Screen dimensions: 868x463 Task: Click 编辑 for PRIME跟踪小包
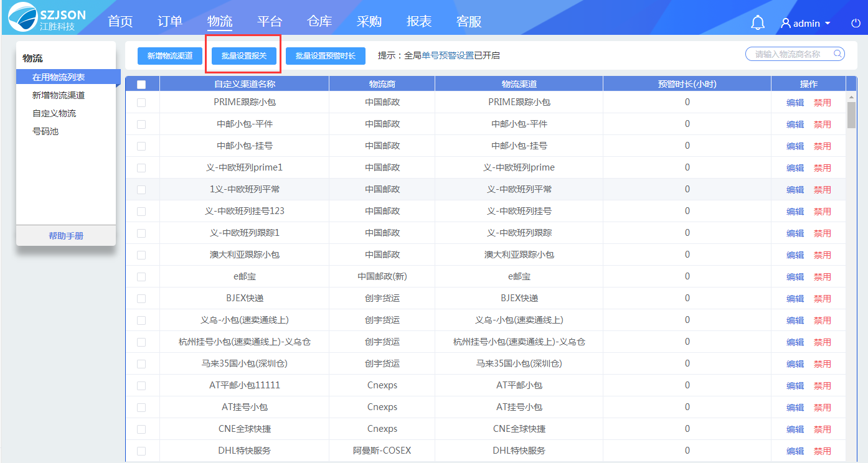[795, 103]
